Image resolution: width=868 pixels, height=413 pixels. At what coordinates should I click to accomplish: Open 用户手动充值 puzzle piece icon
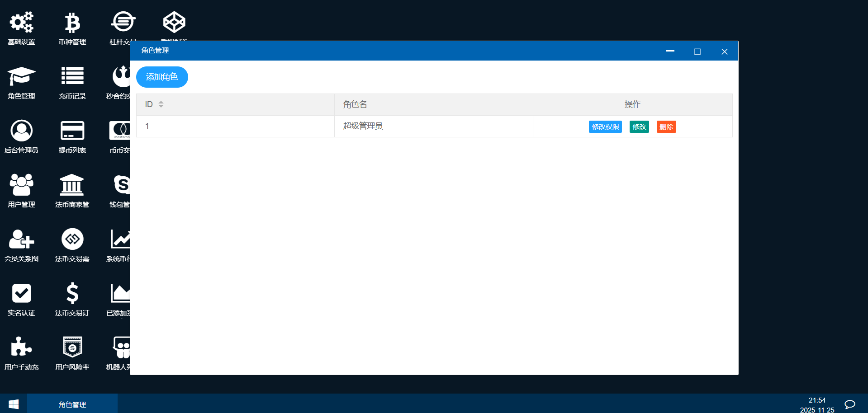(x=21, y=347)
